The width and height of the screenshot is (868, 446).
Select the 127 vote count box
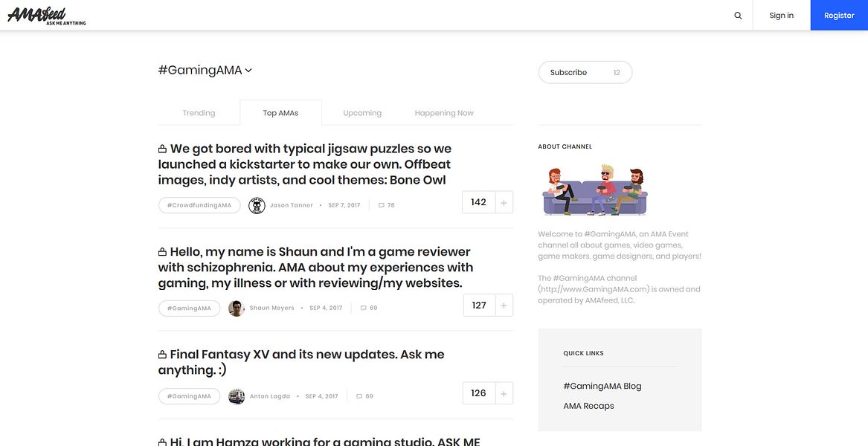pos(479,306)
